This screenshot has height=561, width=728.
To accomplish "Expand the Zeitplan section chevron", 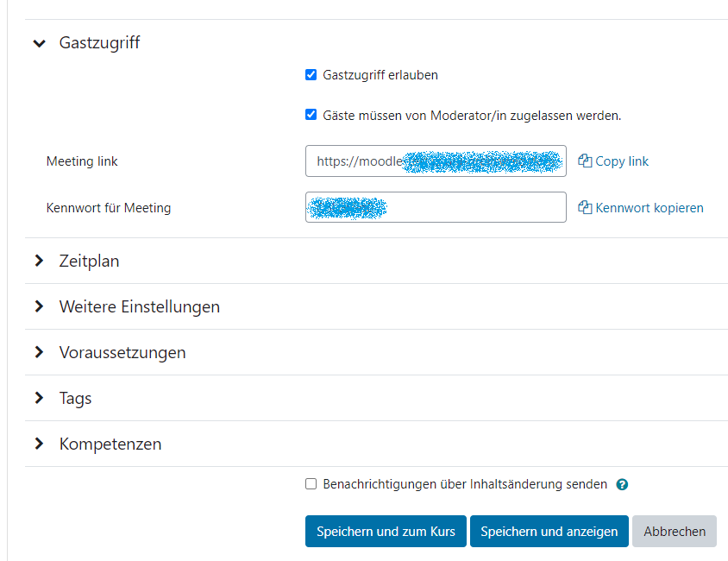I will 39,261.
